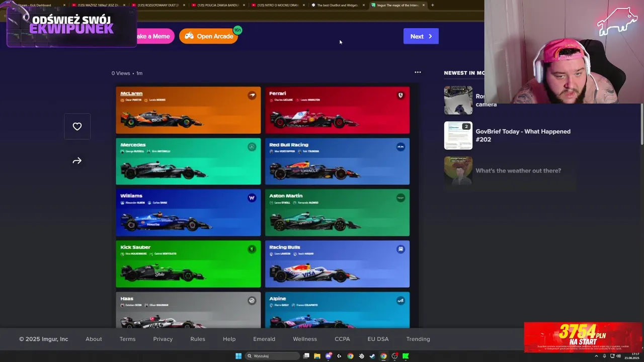Open the top sidebar camera post thumbnail
The width and height of the screenshot is (644, 362).
458,100
